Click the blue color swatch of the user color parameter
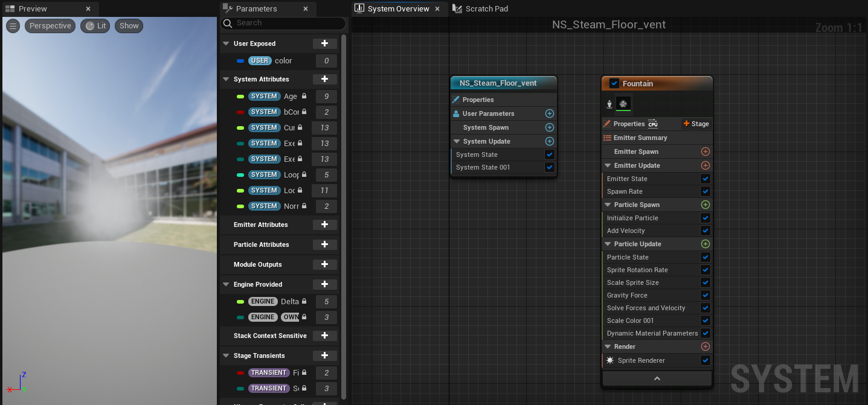Viewport: 868px width, 405px height. pyautogui.click(x=240, y=61)
